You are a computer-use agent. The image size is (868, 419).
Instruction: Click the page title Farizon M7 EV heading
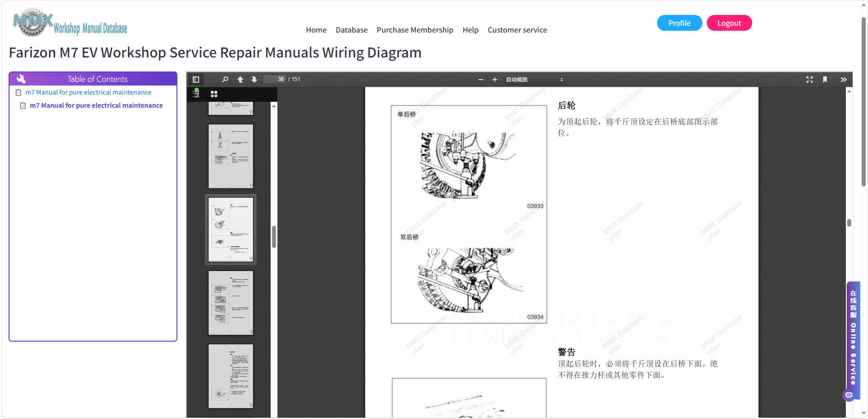(215, 52)
